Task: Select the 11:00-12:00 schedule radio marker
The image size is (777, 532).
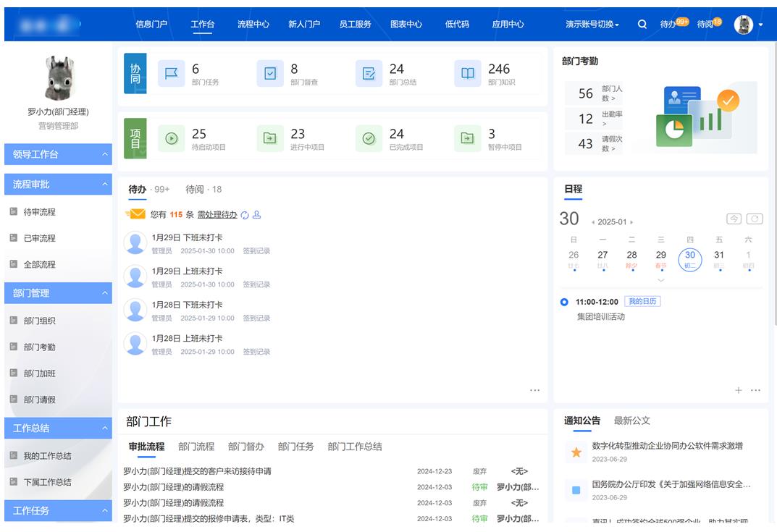Action: (x=564, y=302)
